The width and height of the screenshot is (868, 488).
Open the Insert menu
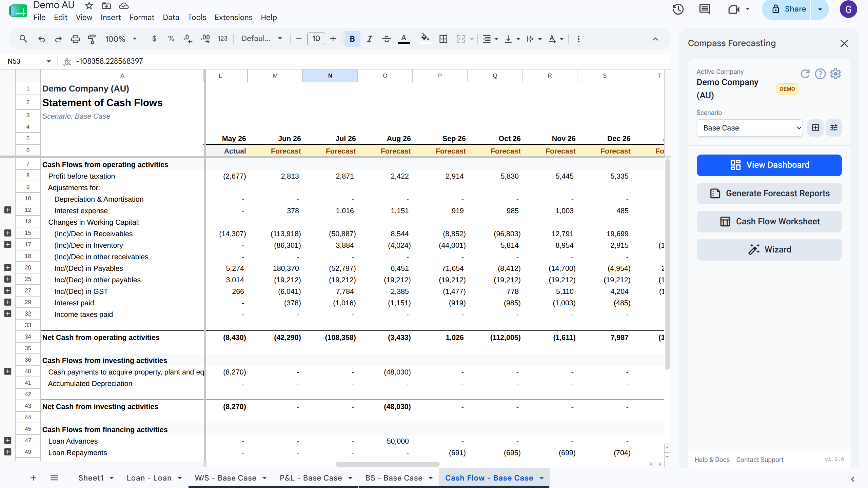pyautogui.click(x=111, y=17)
